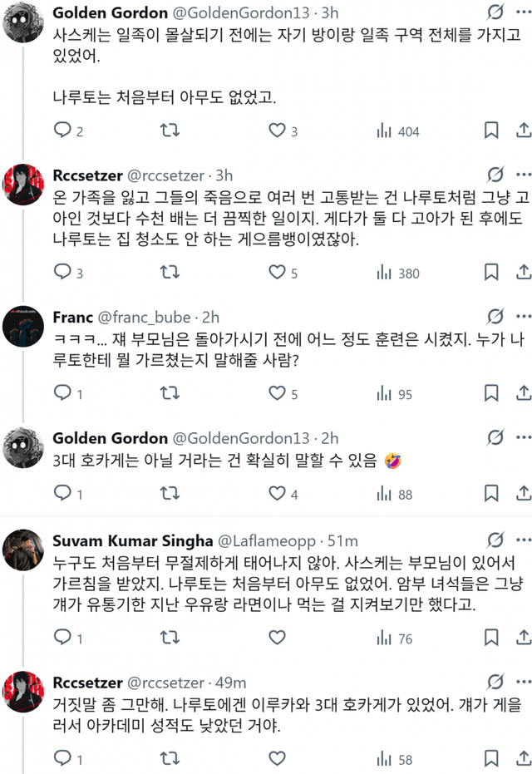Viewport: 532px width, 774px height.
Task: Like Golden Gordon's tweet with 3 likes
Action: [x=277, y=131]
